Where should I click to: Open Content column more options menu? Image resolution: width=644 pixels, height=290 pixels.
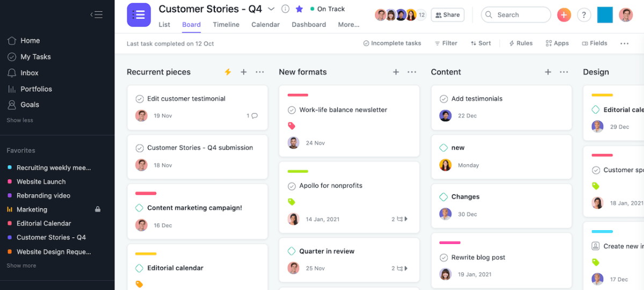[564, 72]
